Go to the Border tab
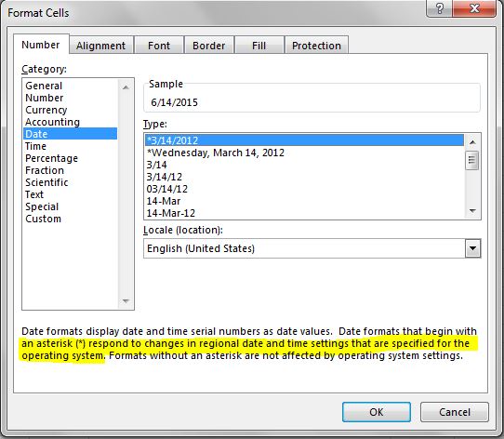Viewport: 504px width, 439px height. click(209, 46)
